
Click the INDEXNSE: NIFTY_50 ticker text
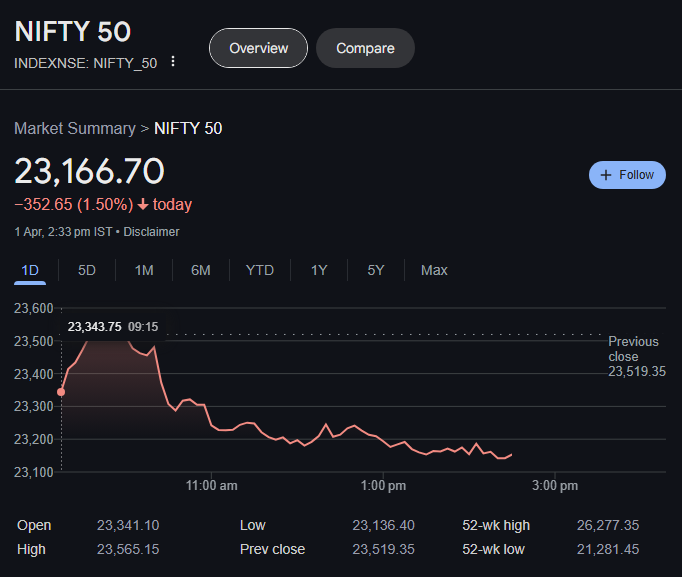coord(86,63)
